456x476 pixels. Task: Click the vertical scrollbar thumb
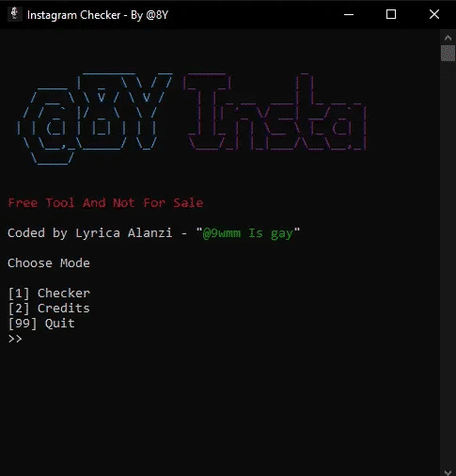[448, 54]
